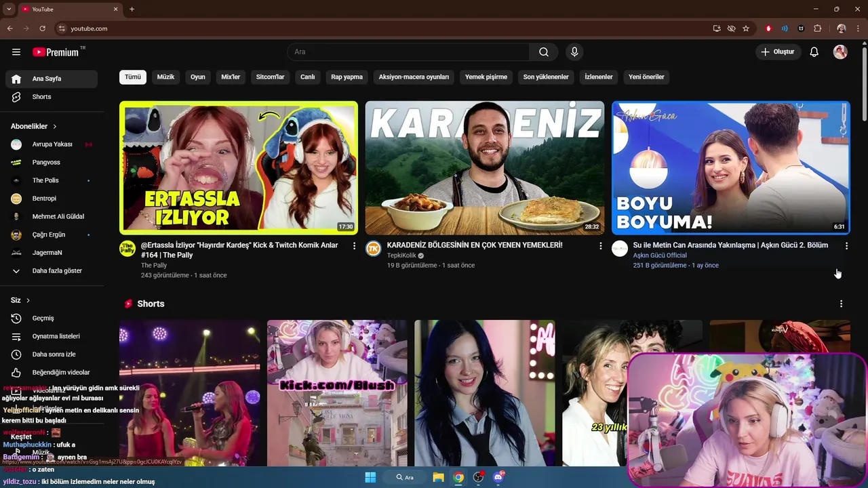This screenshot has height=488, width=868.
Task: Select the Oyun filter chip
Action: point(198,77)
